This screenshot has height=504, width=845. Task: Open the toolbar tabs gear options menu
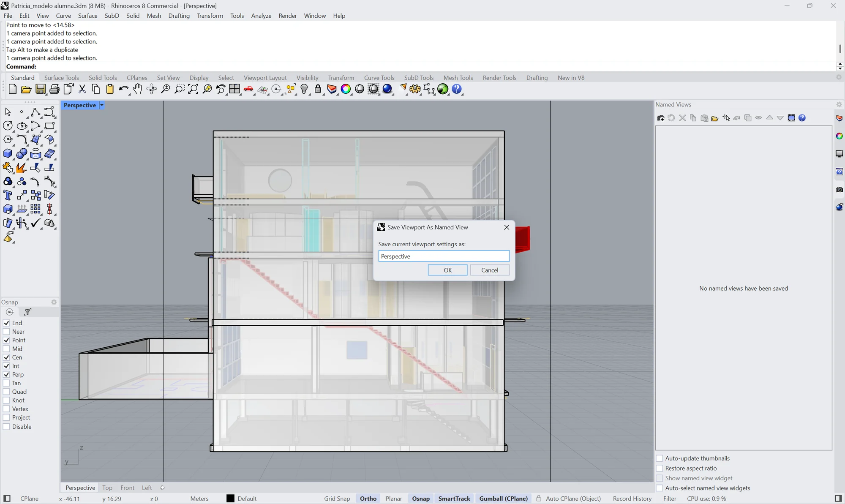click(x=839, y=78)
